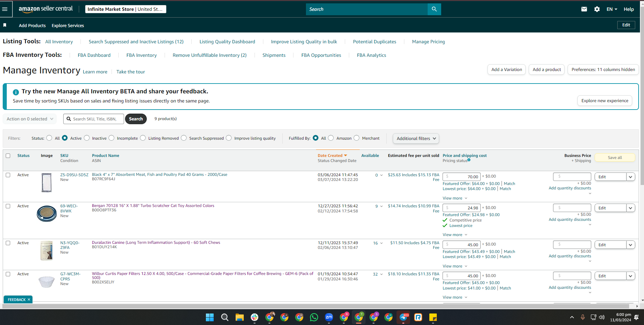Open the Listing Quality Dashboard

[x=227, y=42]
